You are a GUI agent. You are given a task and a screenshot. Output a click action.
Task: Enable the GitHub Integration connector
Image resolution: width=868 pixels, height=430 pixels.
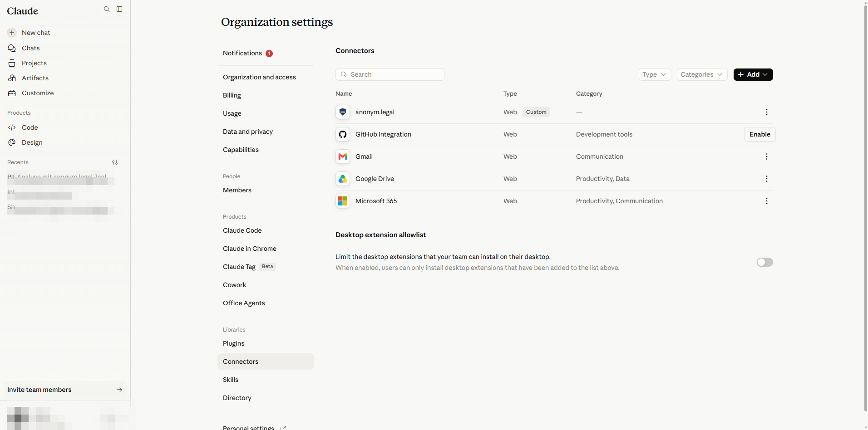point(759,134)
